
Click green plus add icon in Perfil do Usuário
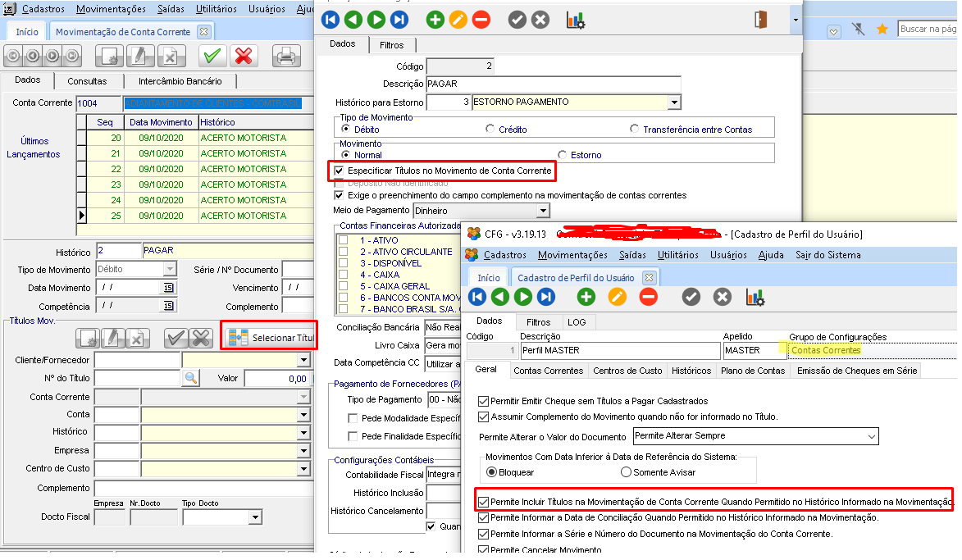[586, 297]
